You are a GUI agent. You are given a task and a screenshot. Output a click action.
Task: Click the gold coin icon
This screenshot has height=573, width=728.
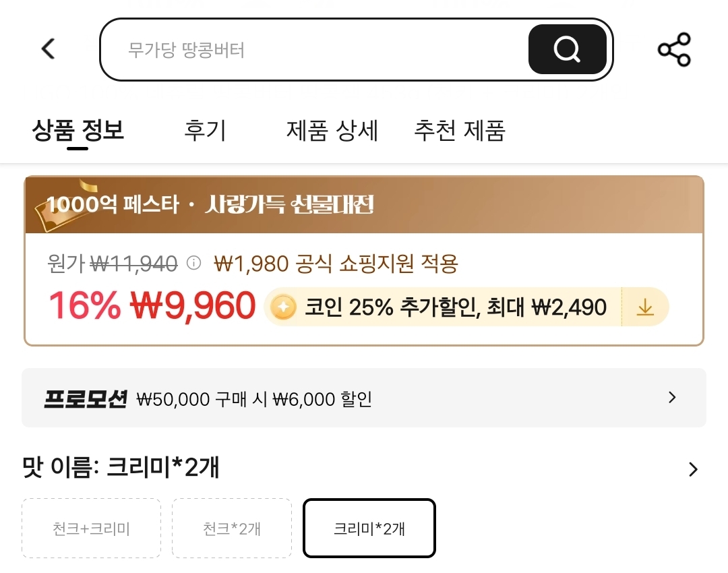283,308
